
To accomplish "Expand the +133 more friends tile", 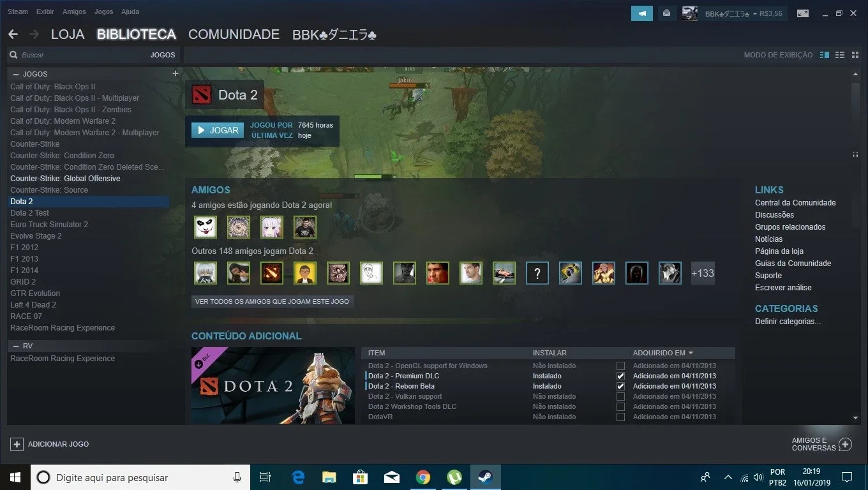I will [703, 273].
